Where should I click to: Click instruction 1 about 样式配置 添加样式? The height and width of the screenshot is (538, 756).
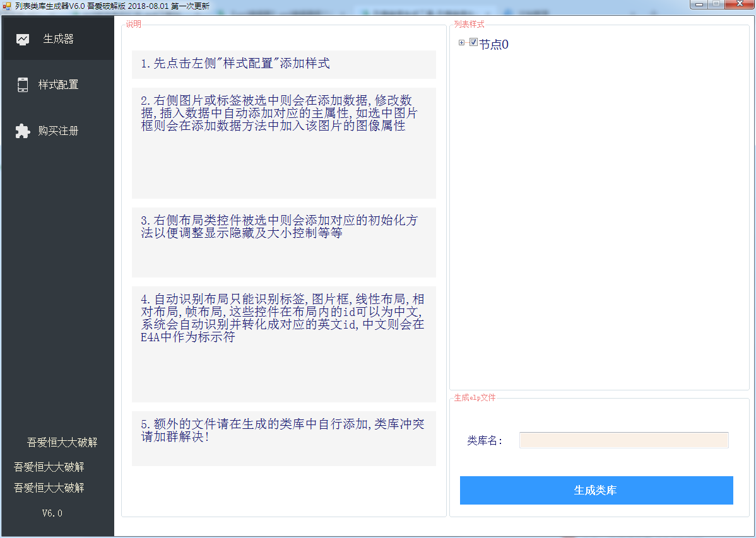click(283, 64)
